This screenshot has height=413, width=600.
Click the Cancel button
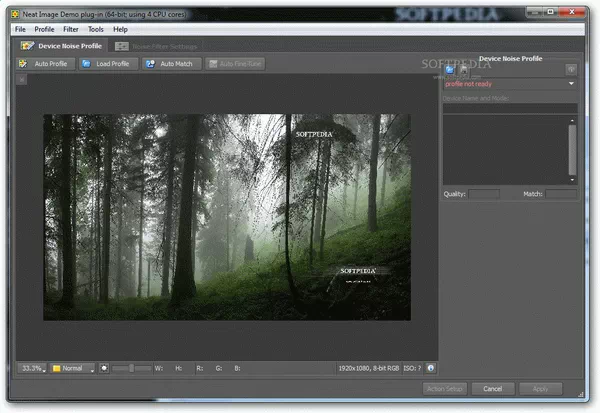point(493,389)
